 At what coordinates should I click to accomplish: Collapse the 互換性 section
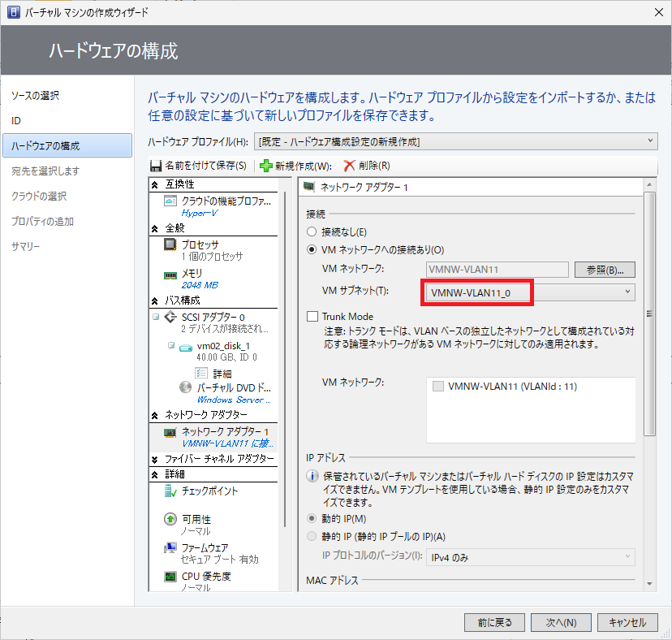coord(155,185)
